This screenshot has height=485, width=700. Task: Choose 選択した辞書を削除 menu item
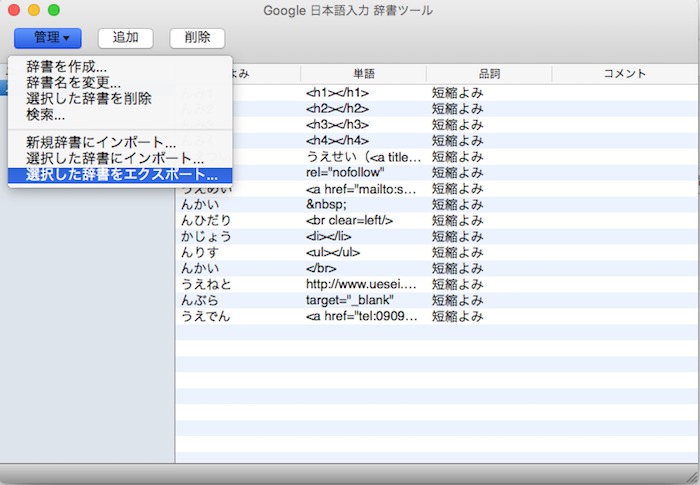[x=120, y=99]
